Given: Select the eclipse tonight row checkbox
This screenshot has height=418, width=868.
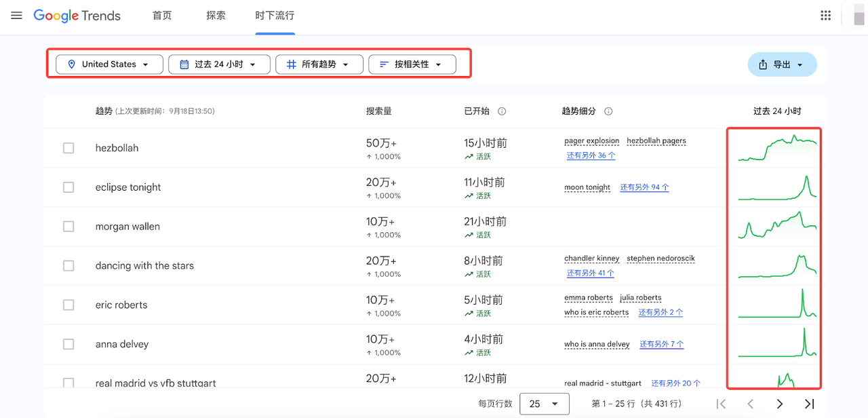Looking at the screenshot, I should tap(68, 187).
